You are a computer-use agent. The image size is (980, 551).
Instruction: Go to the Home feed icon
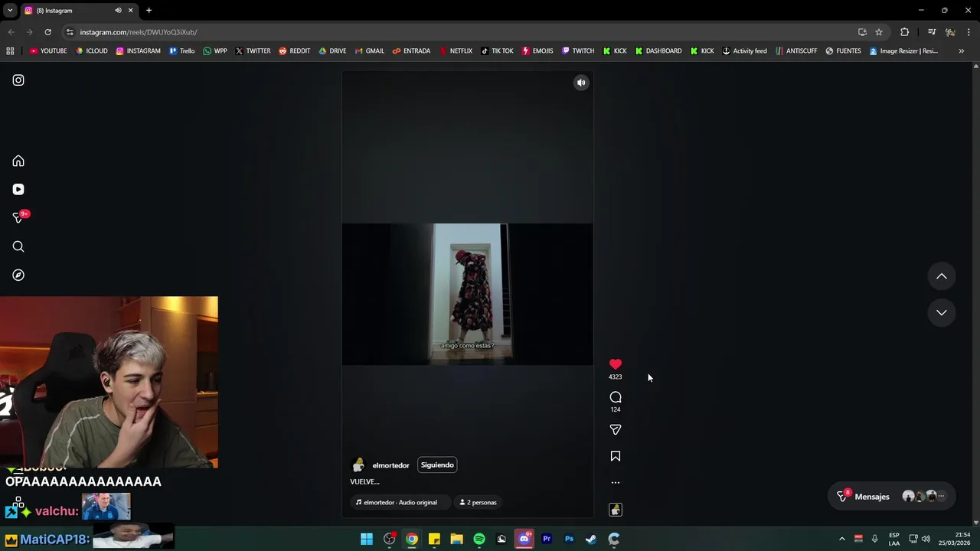click(18, 161)
